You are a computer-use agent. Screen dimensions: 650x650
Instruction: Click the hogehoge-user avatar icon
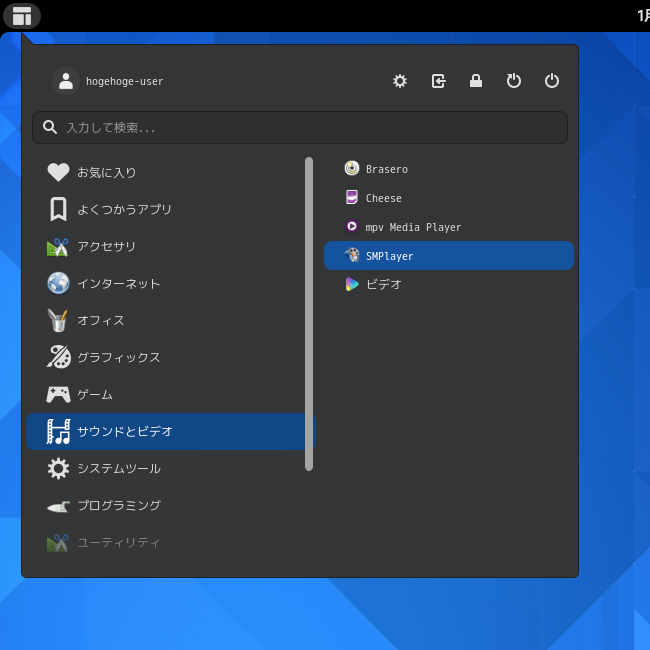click(x=66, y=81)
